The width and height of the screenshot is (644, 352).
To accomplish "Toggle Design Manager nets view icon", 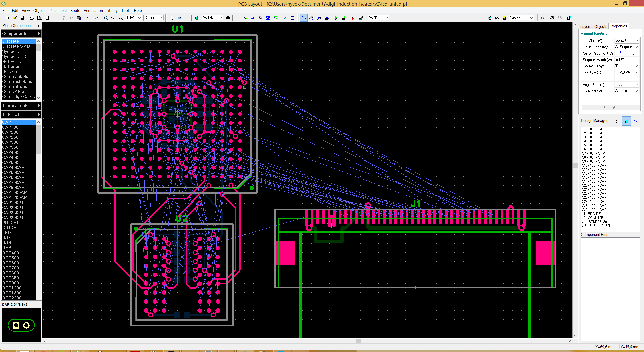I will coord(636,121).
